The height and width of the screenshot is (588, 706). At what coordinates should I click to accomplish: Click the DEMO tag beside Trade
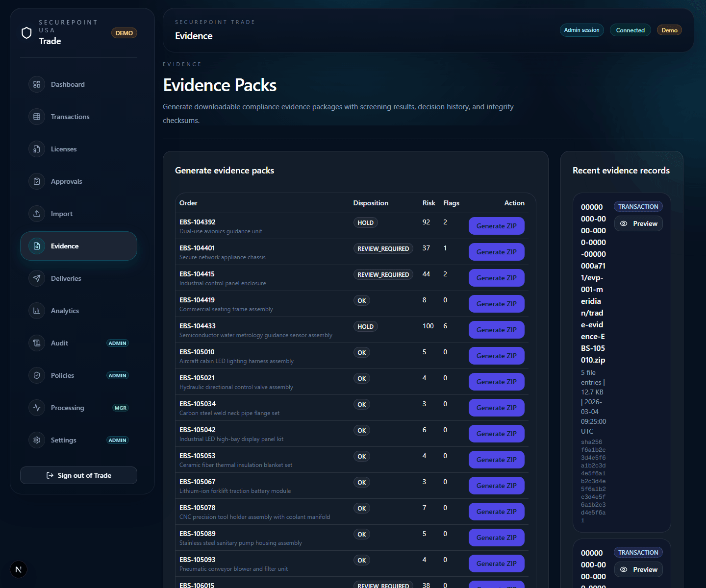tap(124, 33)
